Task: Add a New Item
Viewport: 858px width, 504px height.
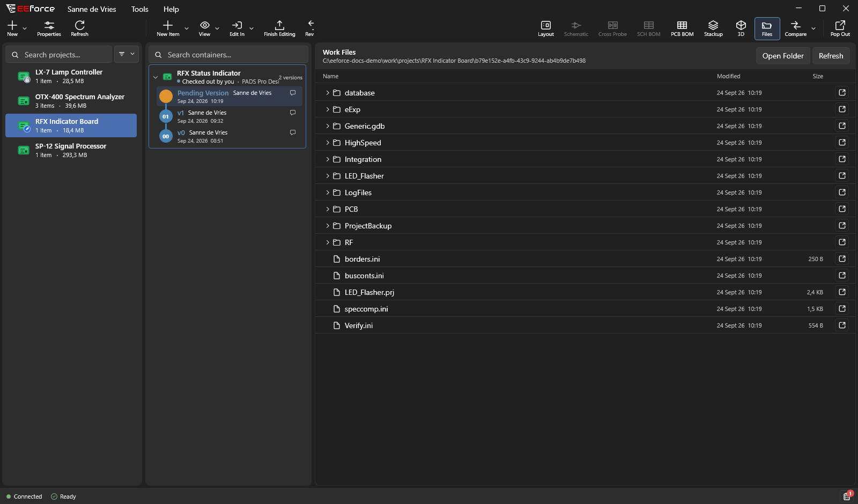Action: pyautogui.click(x=168, y=28)
